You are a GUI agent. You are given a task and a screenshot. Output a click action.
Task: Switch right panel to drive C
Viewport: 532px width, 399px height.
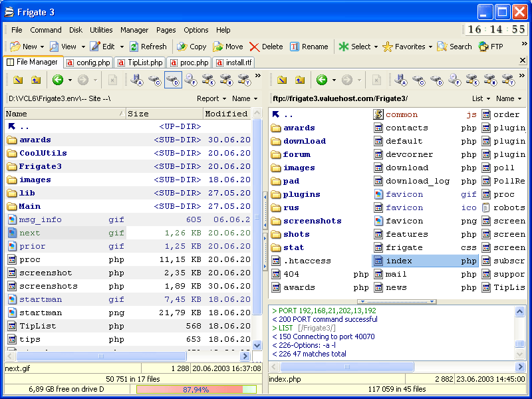tap(419, 80)
